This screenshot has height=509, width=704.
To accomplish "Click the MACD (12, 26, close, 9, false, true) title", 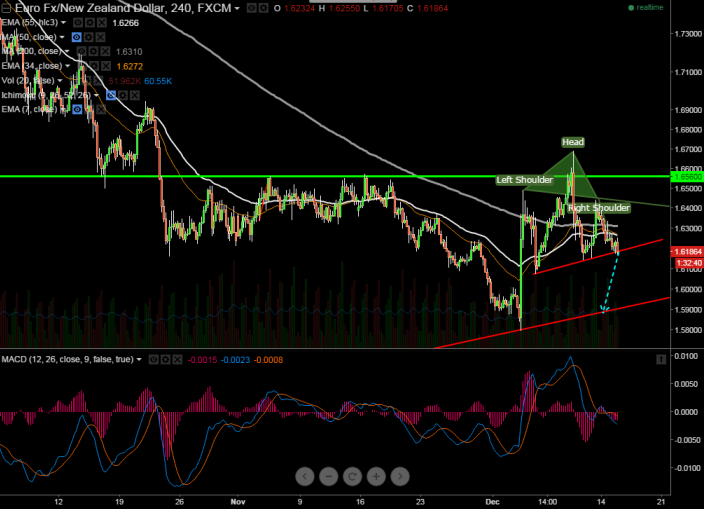I will 68,360.
